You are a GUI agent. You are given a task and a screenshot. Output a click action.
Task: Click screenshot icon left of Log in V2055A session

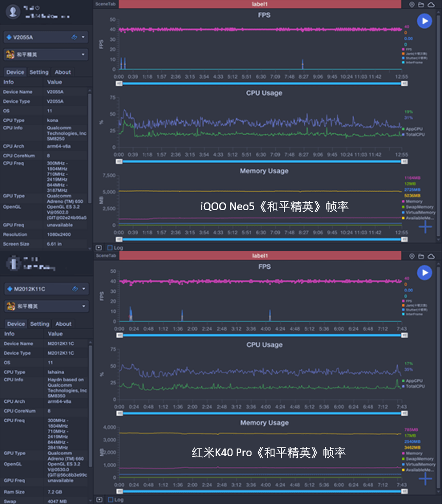coord(99,248)
